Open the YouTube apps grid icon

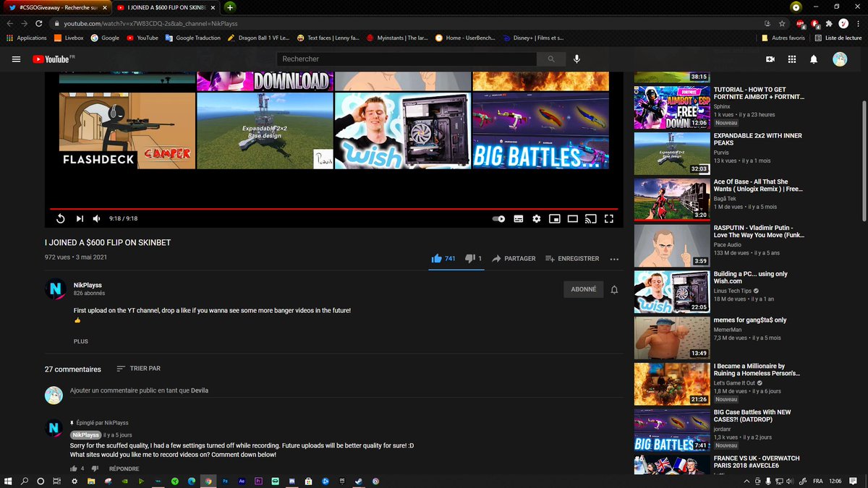click(x=792, y=59)
